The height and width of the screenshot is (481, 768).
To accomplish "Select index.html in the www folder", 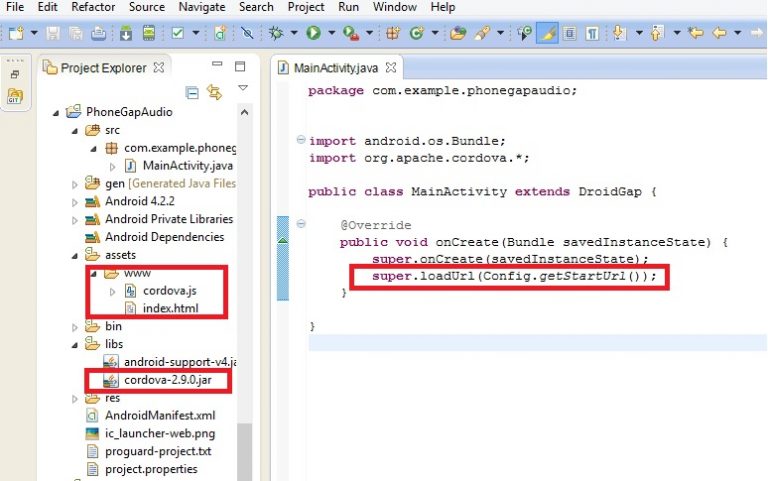I will pos(170,308).
